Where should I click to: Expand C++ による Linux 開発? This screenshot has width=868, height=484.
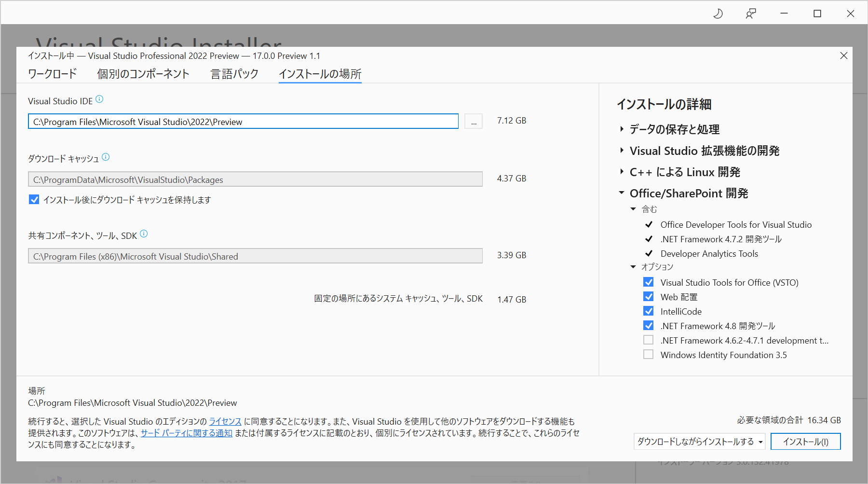point(622,172)
